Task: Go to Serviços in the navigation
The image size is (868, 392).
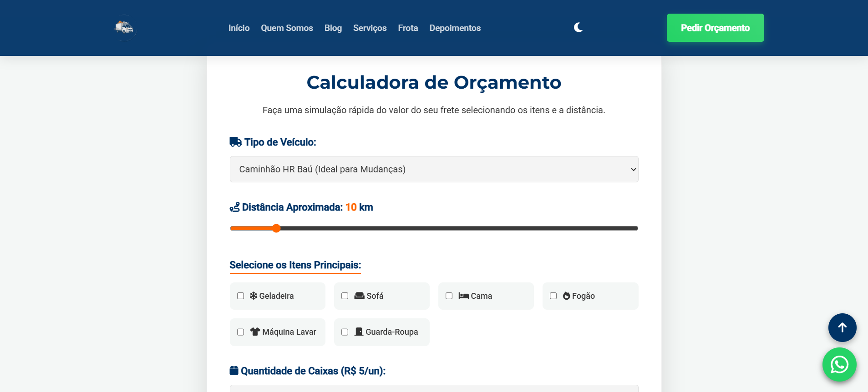Action: [370, 28]
